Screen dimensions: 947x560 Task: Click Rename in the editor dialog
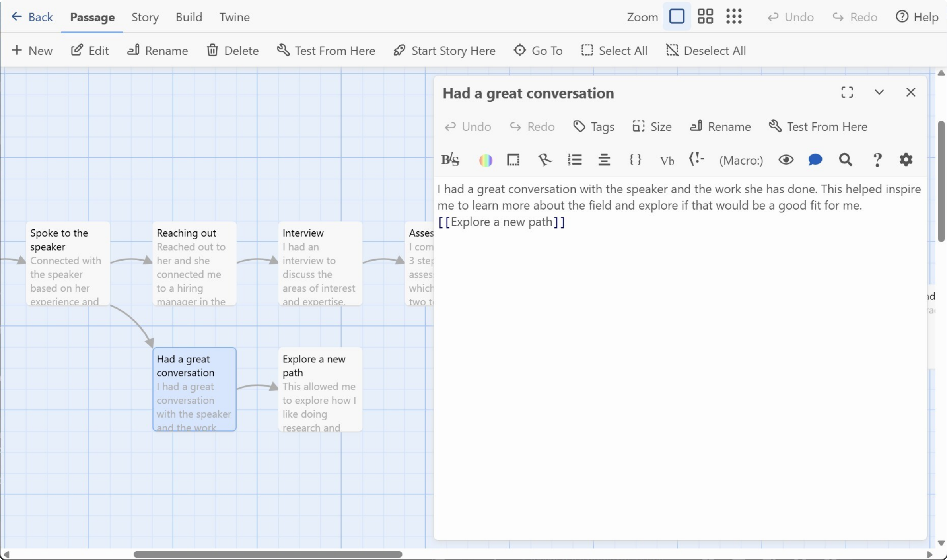click(720, 126)
